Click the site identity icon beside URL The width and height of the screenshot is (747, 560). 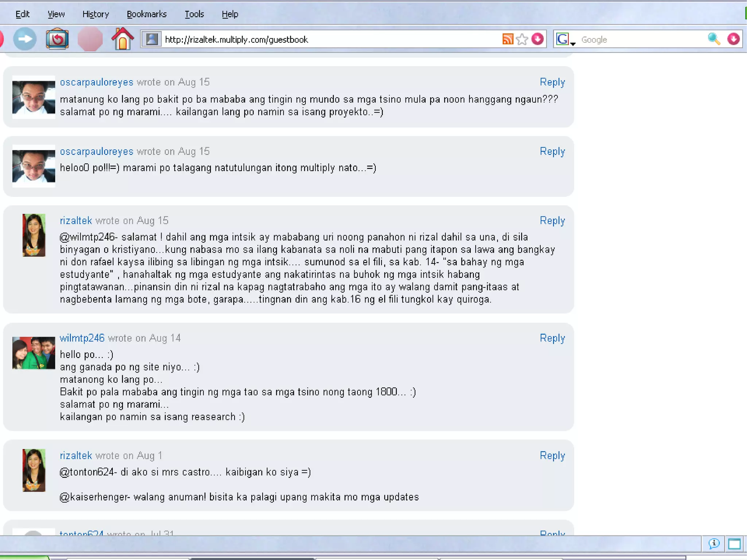tap(151, 39)
